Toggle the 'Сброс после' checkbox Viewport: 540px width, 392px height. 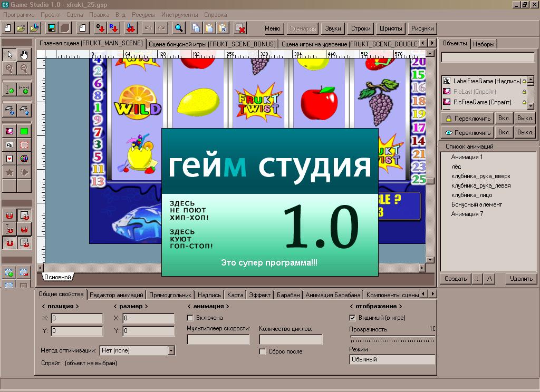pos(263,352)
